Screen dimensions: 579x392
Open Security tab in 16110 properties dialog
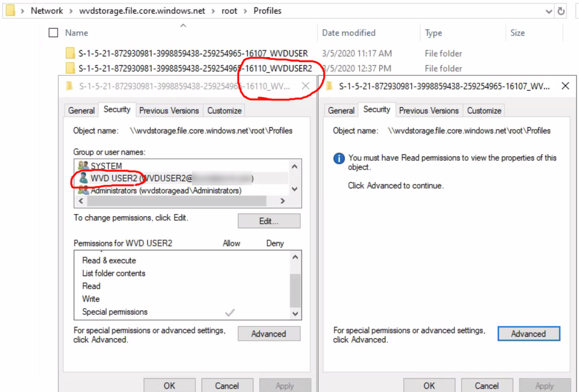(x=116, y=110)
